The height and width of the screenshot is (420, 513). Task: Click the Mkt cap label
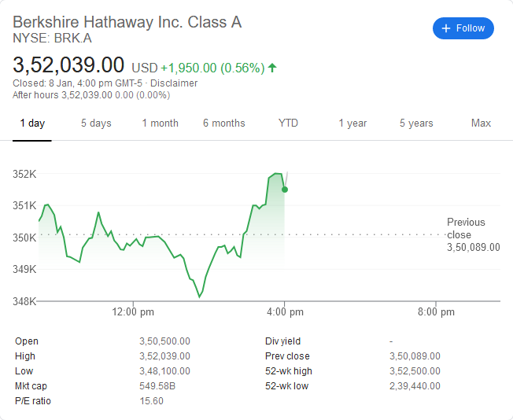31,386
